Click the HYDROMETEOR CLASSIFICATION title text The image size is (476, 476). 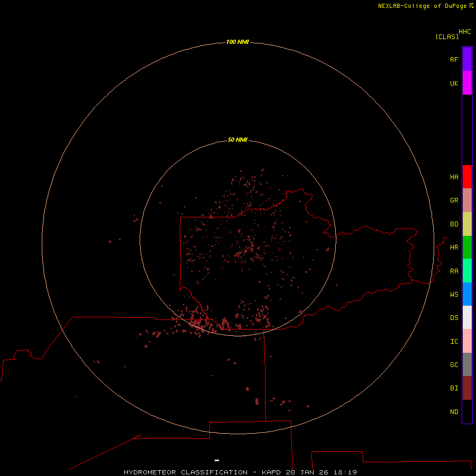(x=186, y=472)
